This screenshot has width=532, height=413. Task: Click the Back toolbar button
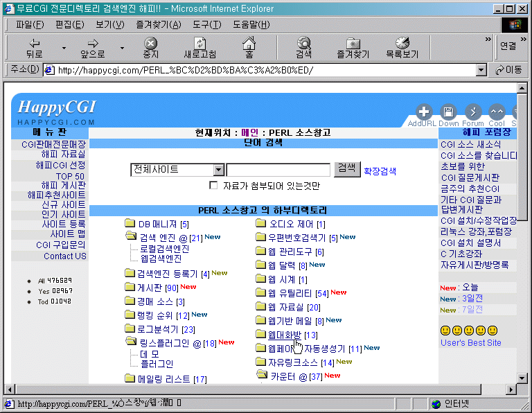coord(34,48)
